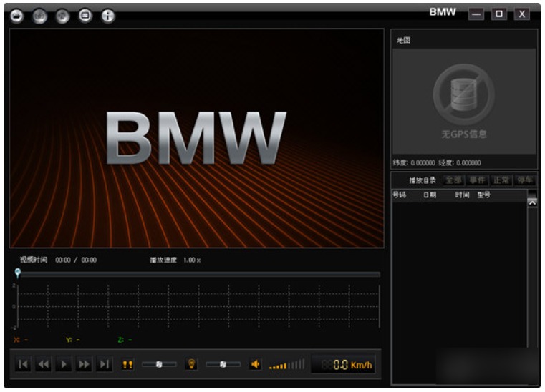
Task: Filter playlist by 全部 tab
Action: [x=453, y=180]
